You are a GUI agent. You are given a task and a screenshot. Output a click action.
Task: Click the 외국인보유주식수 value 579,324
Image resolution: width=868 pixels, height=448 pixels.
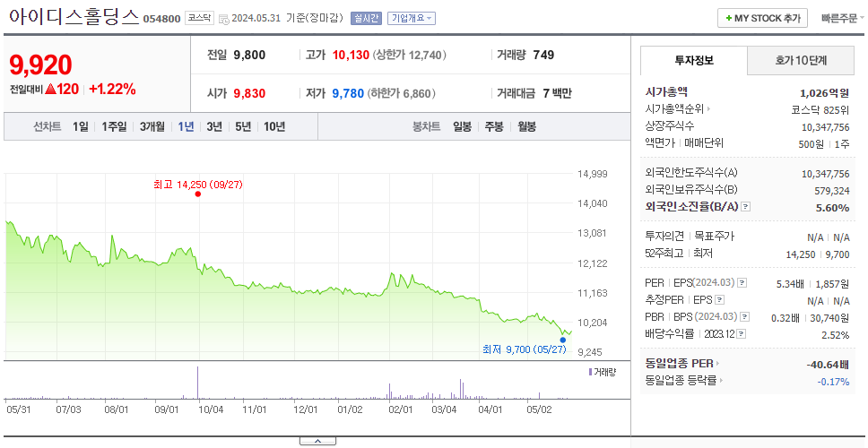click(x=831, y=191)
